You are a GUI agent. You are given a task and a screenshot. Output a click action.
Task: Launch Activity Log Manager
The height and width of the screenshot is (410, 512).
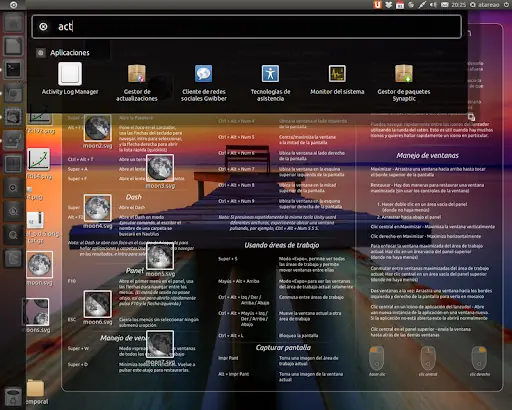pyautogui.click(x=70, y=79)
